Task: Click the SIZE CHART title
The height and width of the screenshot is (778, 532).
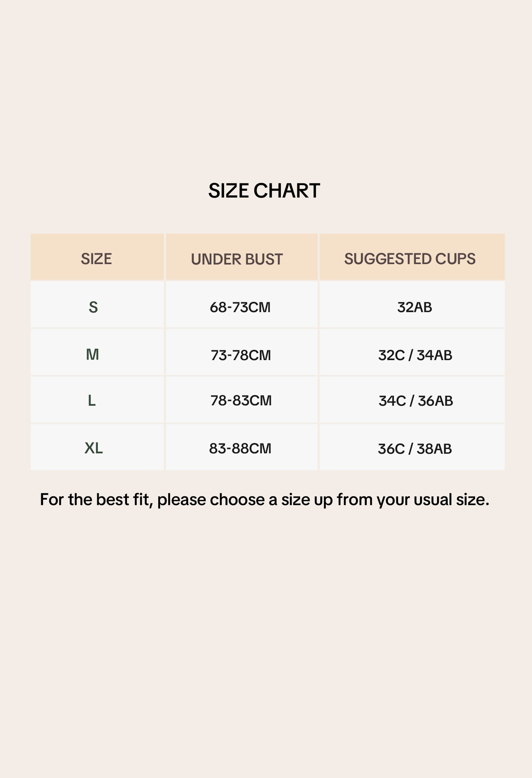Action: pyautogui.click(x=264, y=191)
